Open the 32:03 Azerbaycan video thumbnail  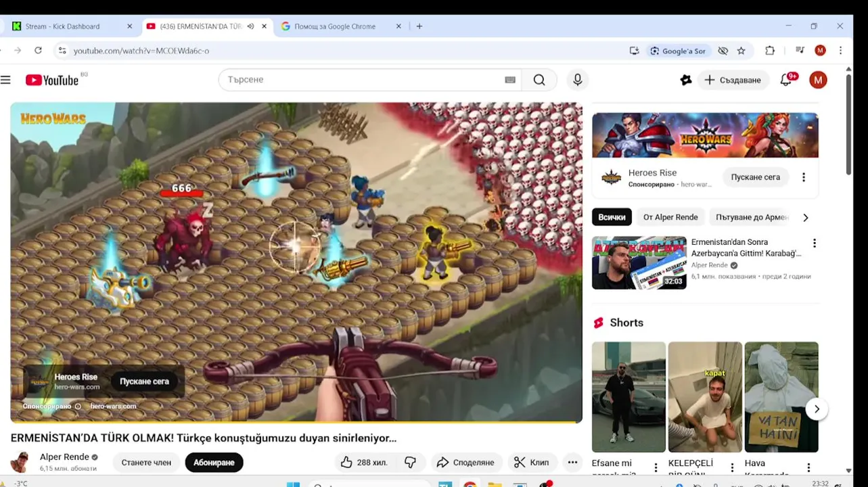click(639, 262)
